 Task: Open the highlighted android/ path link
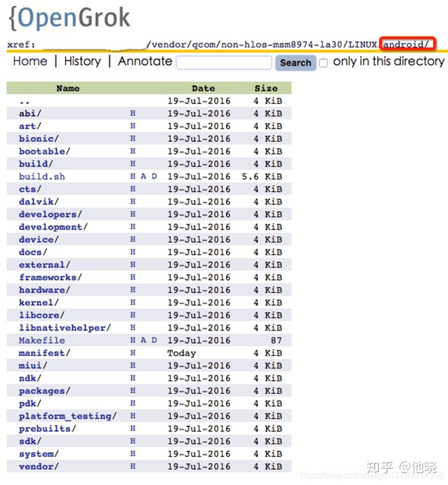pyautogui.click(x=407, y=44)
